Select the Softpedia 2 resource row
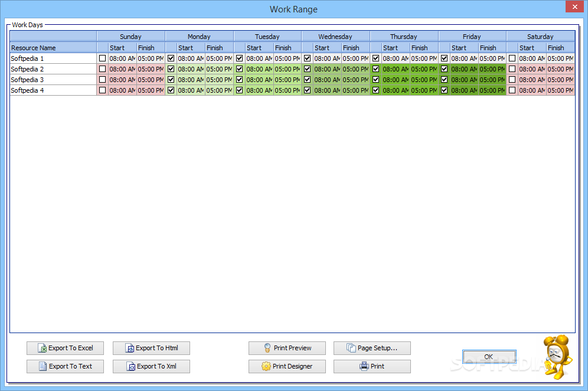This screenshot has width=588, height=391. coord(53,69)
